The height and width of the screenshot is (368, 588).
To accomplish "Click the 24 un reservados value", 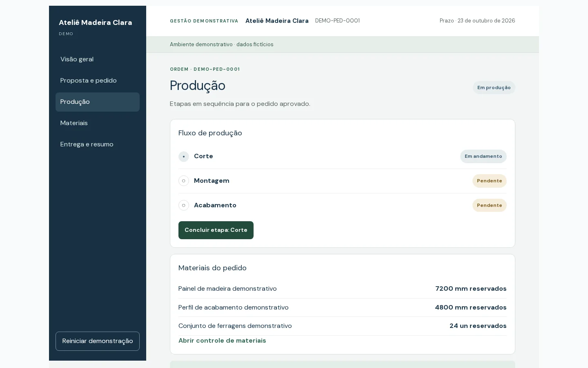I will coord(478,326).
